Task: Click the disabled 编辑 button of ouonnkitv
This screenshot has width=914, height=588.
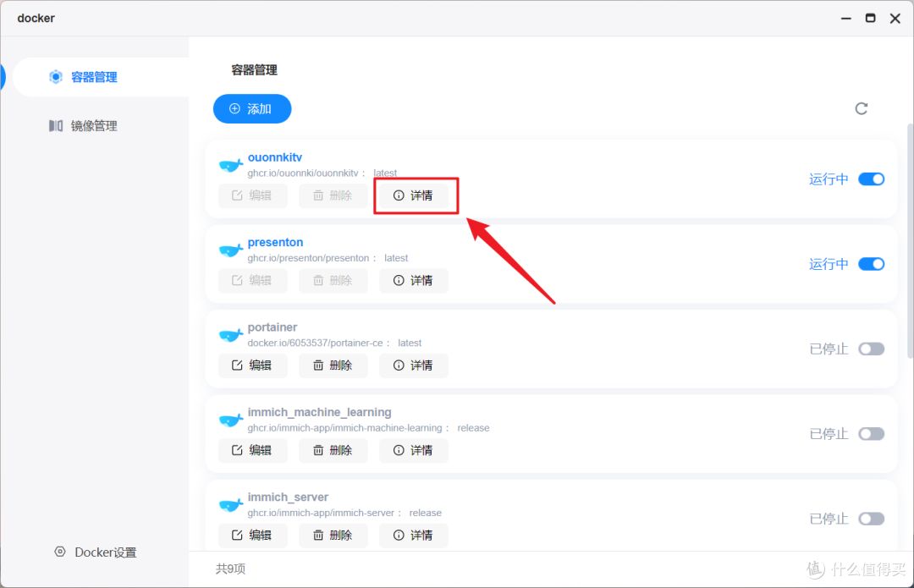Action: pyautogui.click(x=252, y=195)
